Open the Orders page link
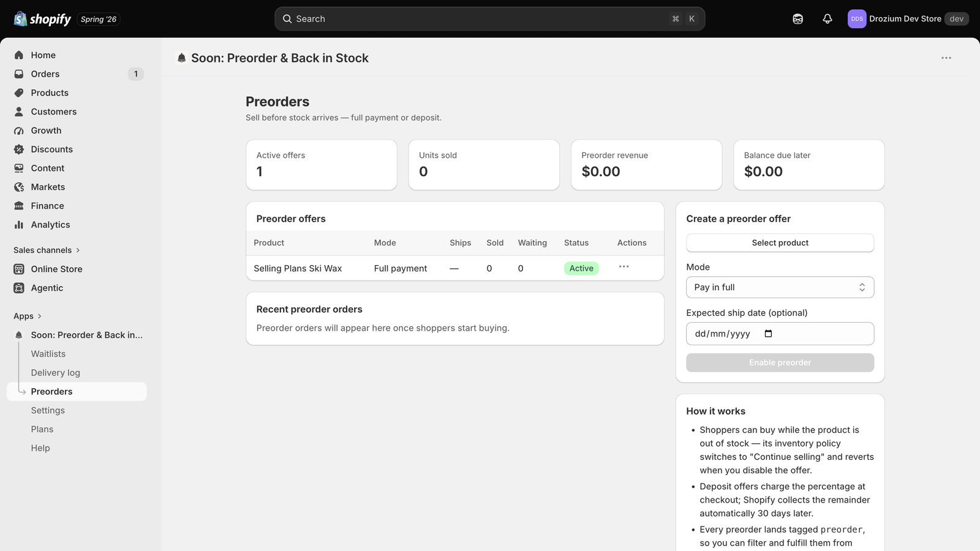This screenshot has height=551, width=980. pos(45,74)
